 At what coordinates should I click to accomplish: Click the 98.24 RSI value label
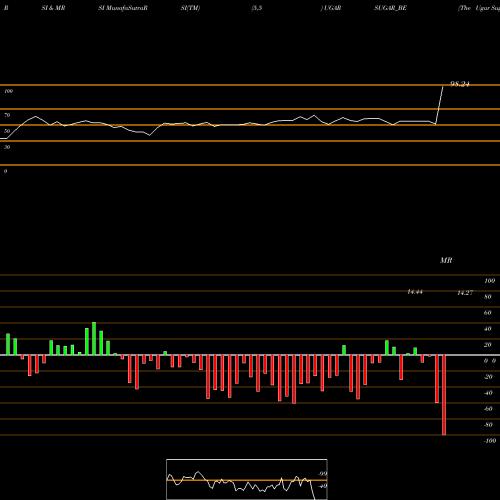coord(460,84)
